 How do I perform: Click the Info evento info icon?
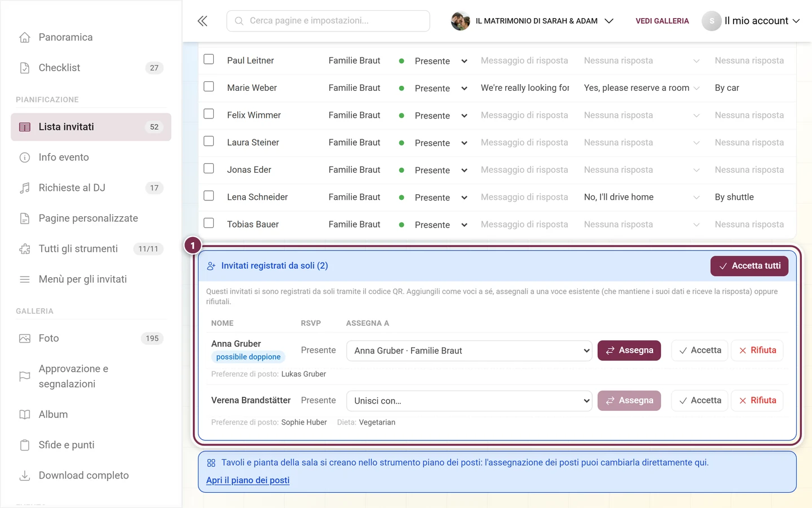25,157
